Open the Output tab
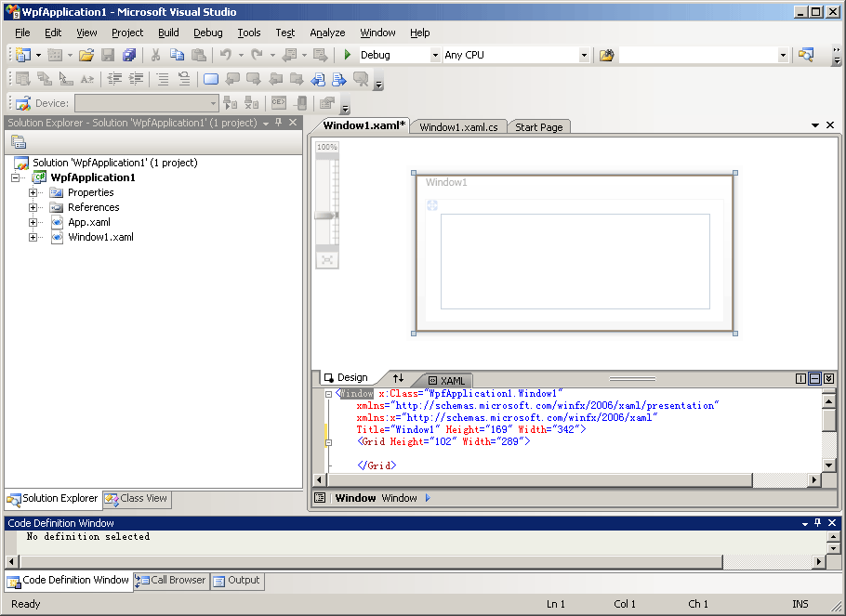Viewport: 846px width, 616px height. click(237, 581)
